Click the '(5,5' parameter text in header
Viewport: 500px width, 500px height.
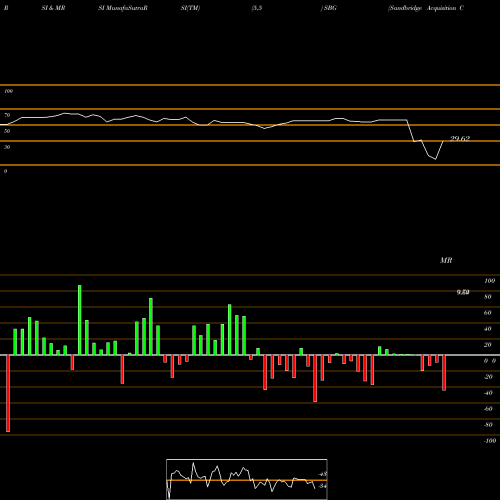point(257,8)
